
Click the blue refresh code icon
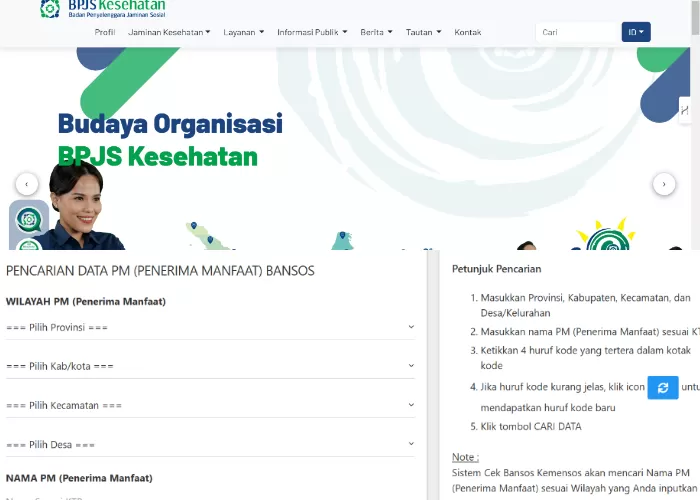point(662,388)
